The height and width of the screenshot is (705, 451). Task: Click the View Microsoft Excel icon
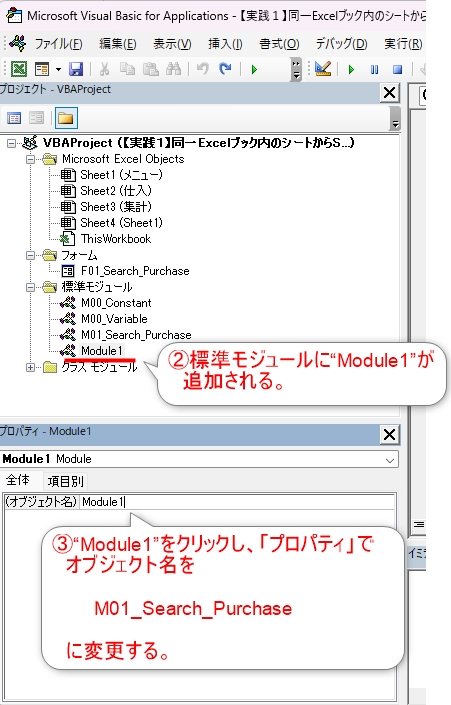click(x=19, y=69)
